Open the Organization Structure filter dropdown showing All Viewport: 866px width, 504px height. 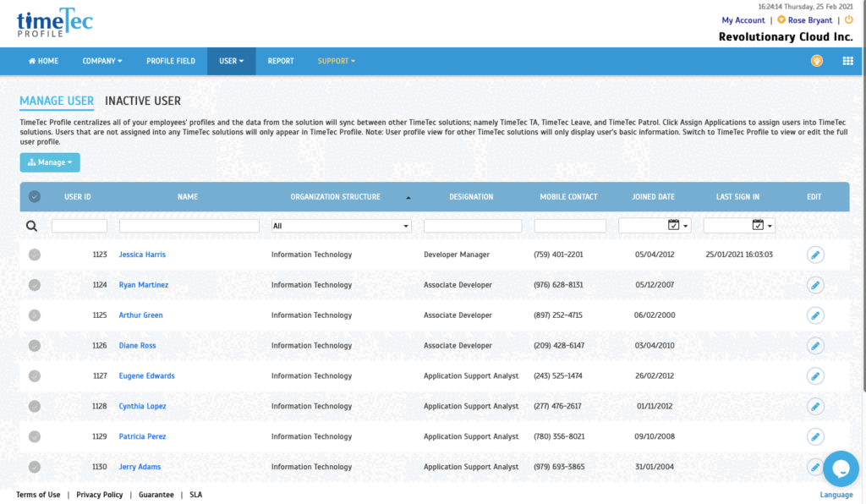coord(341,225)
